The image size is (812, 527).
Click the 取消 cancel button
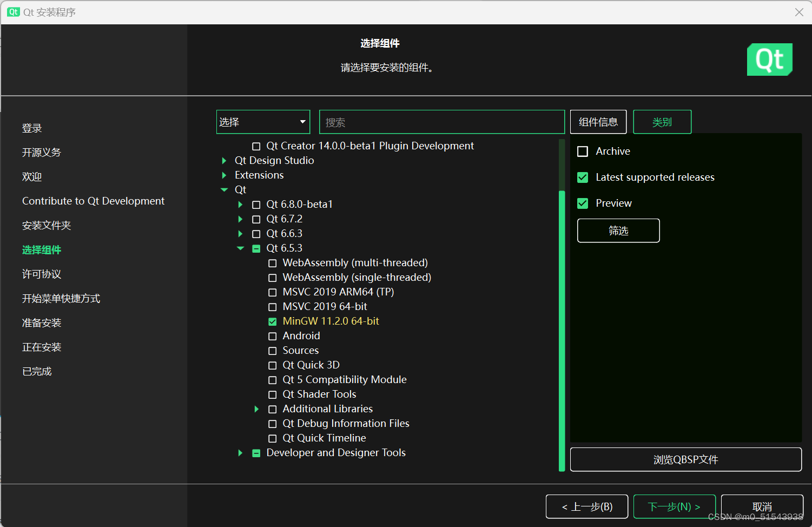click(762, 506)
